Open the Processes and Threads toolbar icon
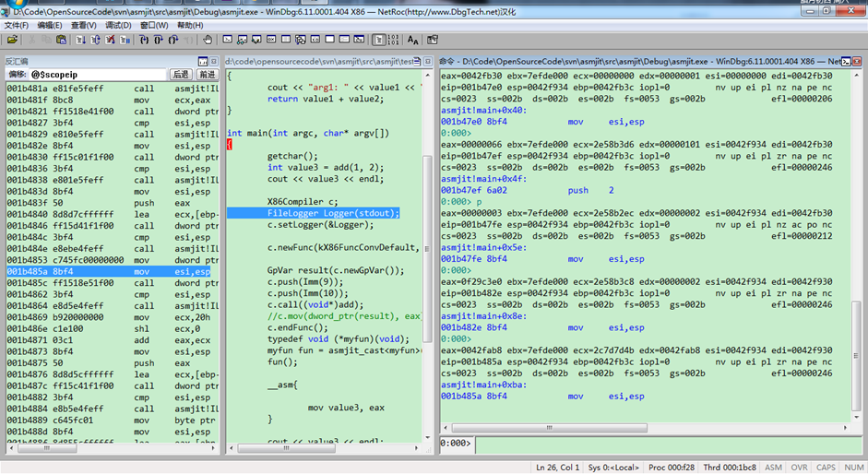Screen dimensions: 868x474 coord(344,40)
